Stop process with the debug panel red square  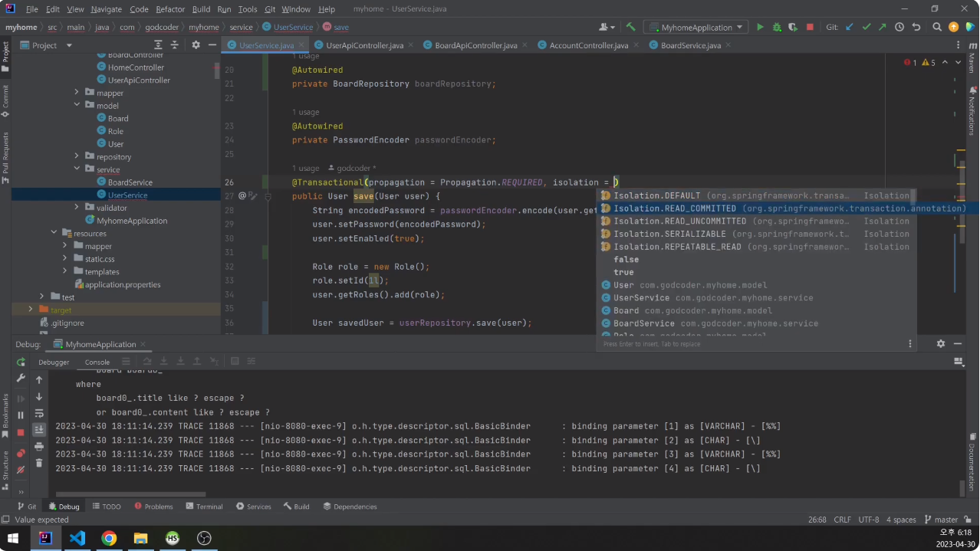tap(21, 433)
